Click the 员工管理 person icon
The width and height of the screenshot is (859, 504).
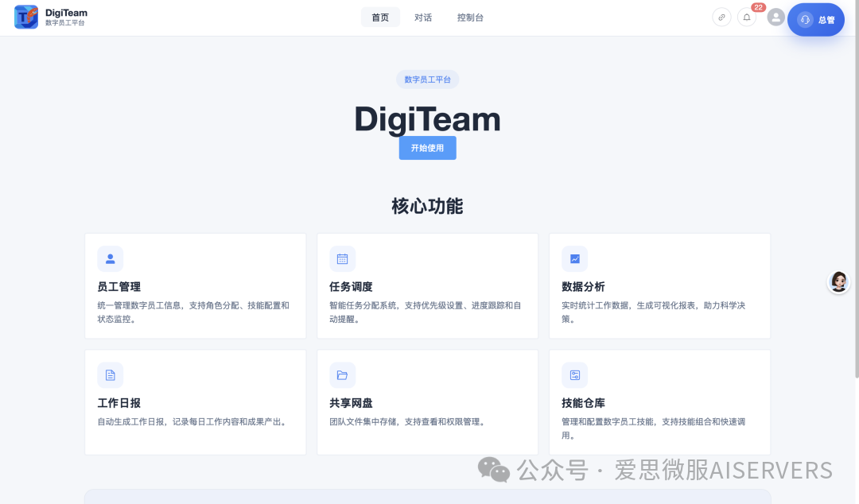click(110, 258)
